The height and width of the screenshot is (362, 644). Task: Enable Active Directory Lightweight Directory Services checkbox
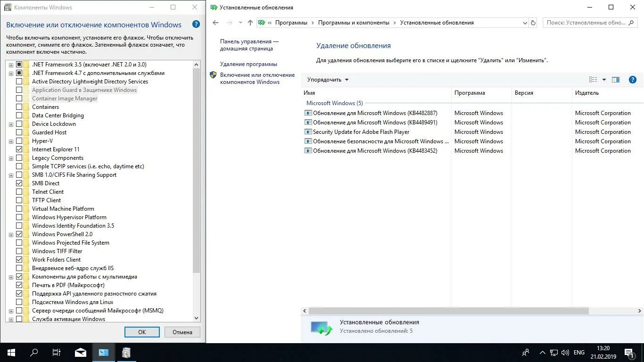click(x=19, y=82)
